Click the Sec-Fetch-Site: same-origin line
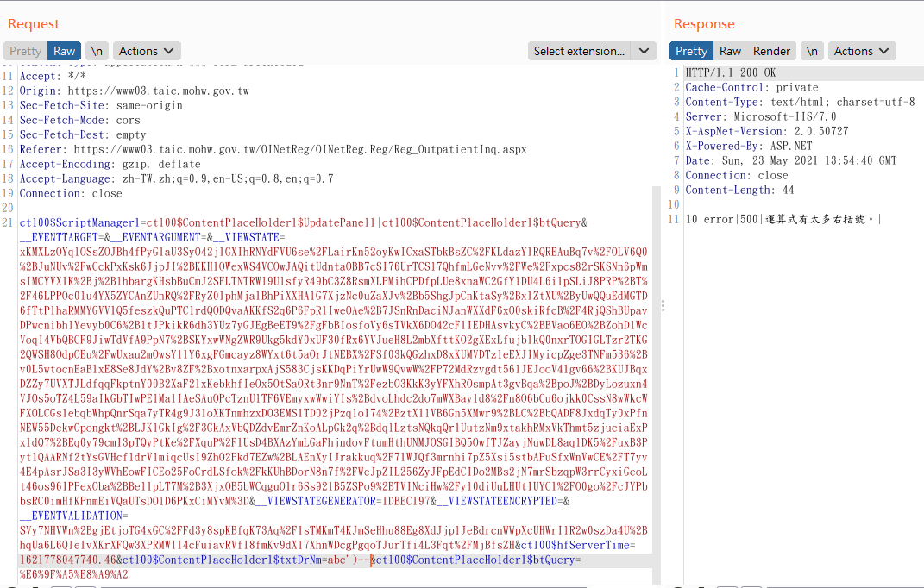This screenshot has width=924, height=588. pos(101,105)
